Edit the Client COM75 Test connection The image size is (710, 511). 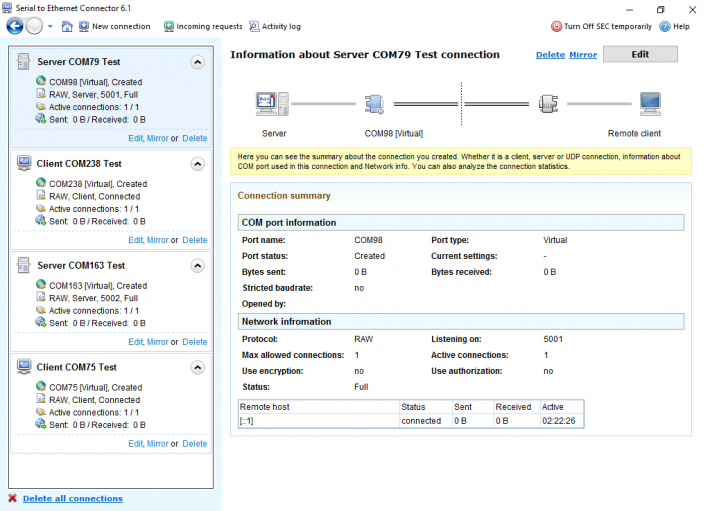point(135,444)
